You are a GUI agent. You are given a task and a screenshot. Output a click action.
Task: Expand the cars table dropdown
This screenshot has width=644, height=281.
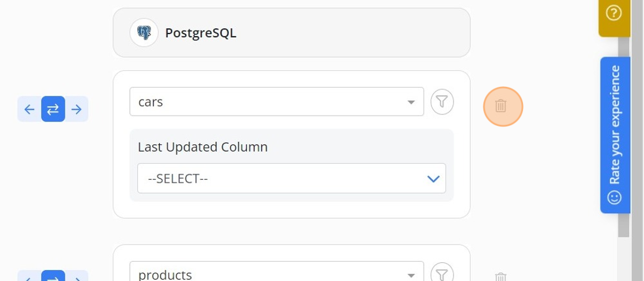coord(411,102)
